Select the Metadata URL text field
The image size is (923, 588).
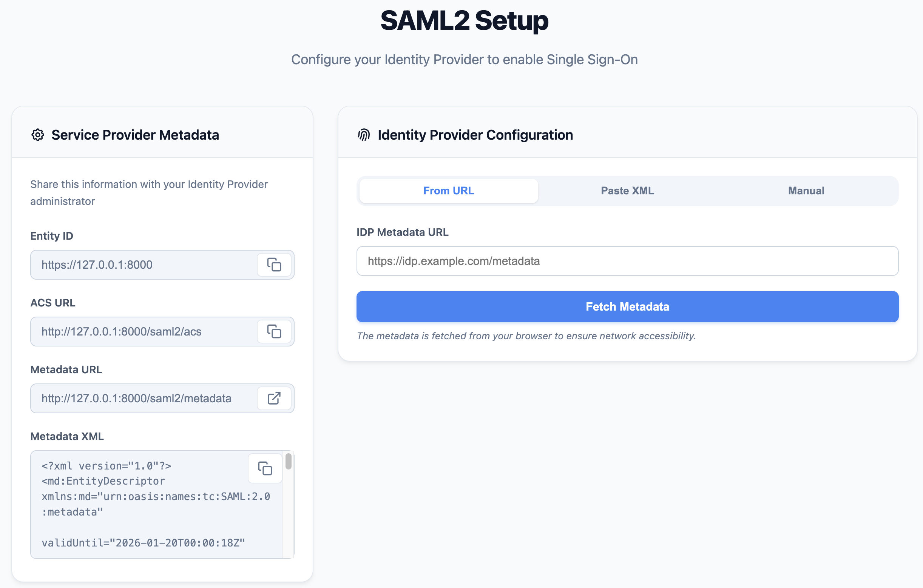pyautogui.click(x=146, y=399)
